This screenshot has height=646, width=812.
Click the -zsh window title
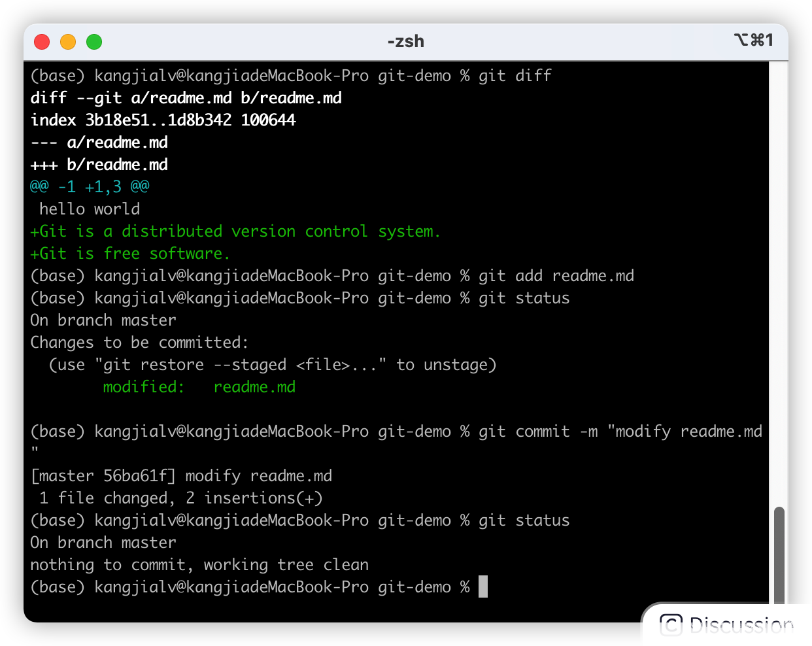[405, 41]
